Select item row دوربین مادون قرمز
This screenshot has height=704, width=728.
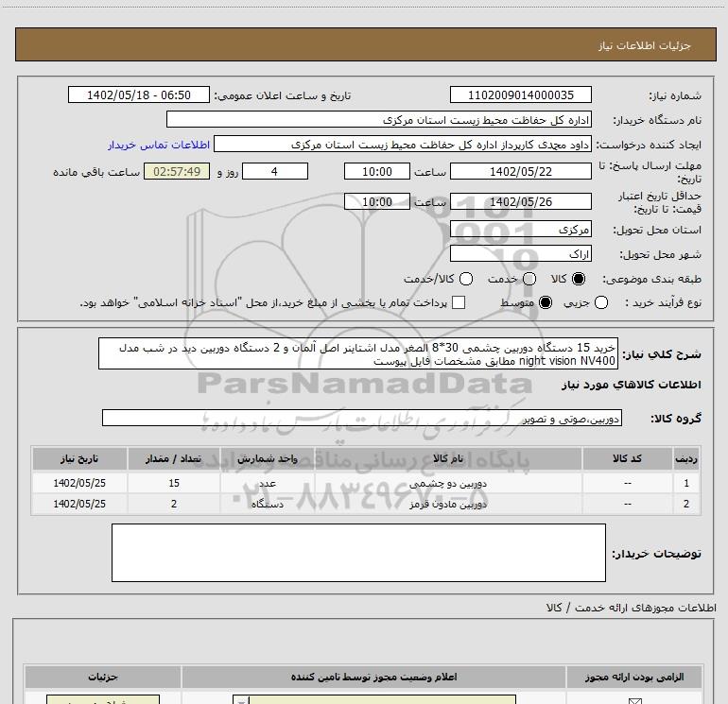click(365, 504)
